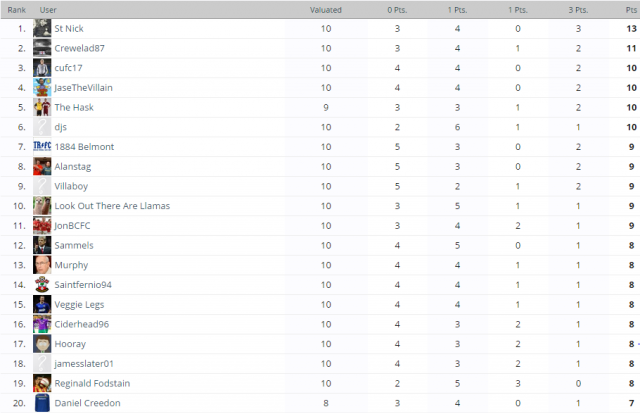Open Reginald Fodstain's profile link

[x=92, y=383]
